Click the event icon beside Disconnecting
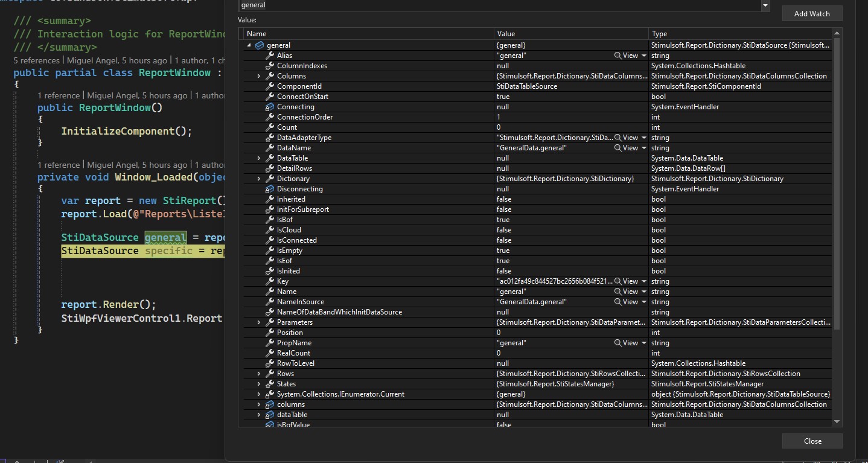Screen dimensions: 868x463 270,189
